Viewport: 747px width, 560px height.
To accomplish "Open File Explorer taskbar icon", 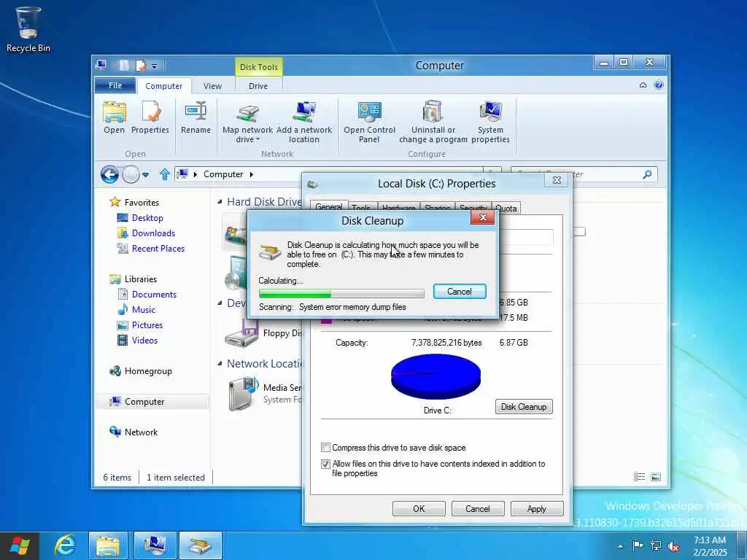I will click(108, 545).
